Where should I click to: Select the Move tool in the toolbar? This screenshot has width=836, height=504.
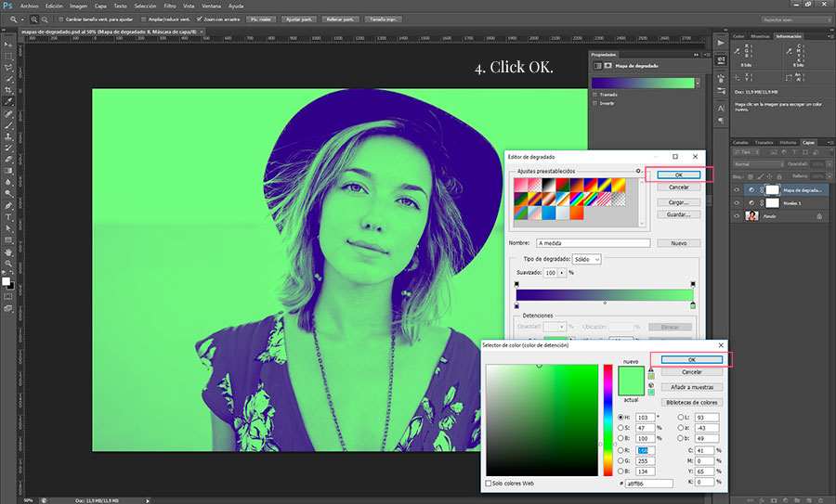click(x=8, y=45)
